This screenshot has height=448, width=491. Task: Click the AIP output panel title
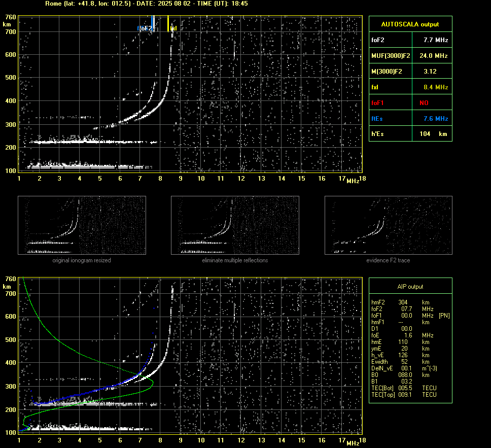pos(410,287)
